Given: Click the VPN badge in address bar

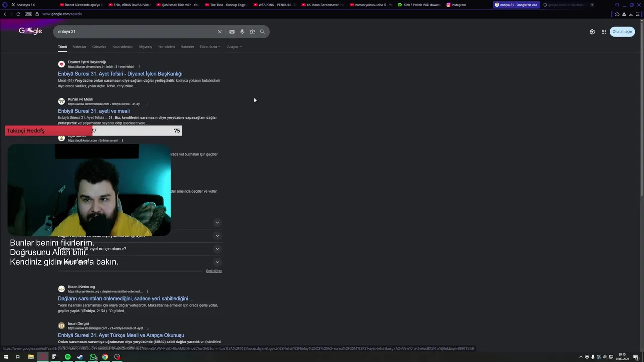Looking at the screenshot, I should [28, 14].
